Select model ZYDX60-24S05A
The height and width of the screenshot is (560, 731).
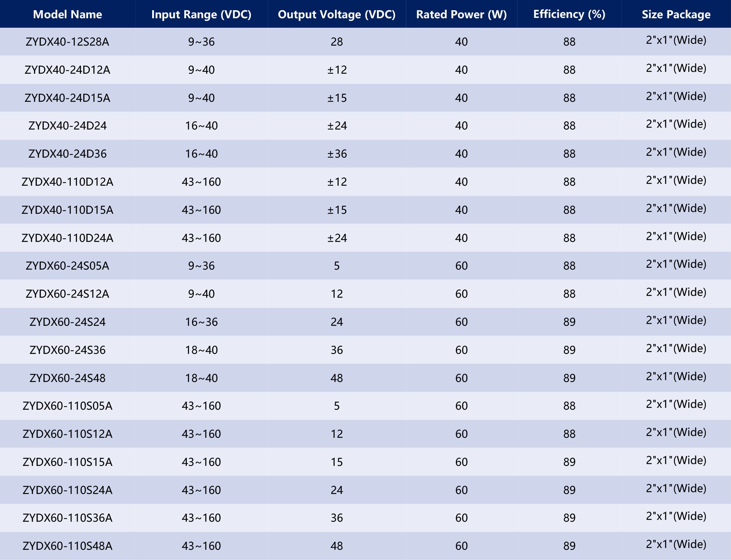click(x=68, y=266)
